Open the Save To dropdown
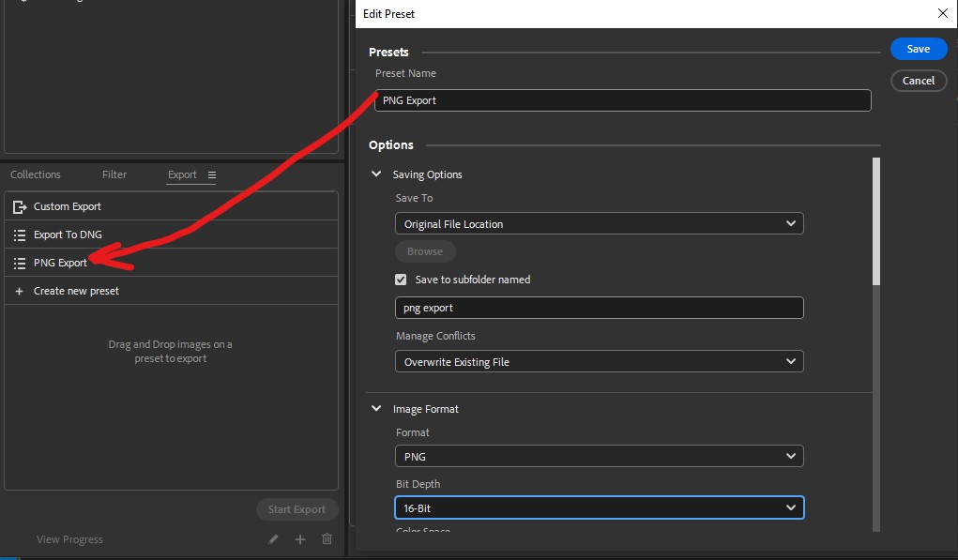The width and height of the screenshot is (958, 560). pyautogui.click(x=599, y=223)
